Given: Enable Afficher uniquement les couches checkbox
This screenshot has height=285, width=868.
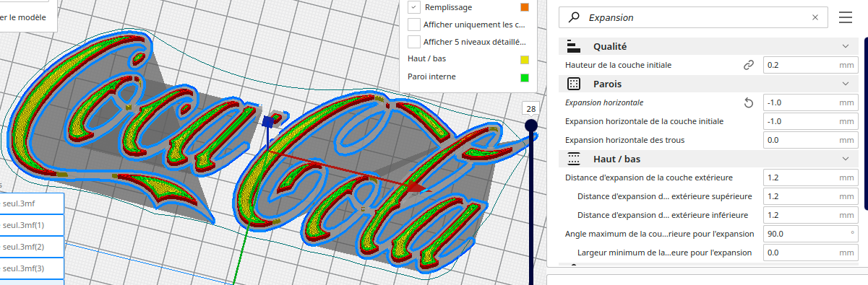Looking at the screenshot, I should point(414,25).
